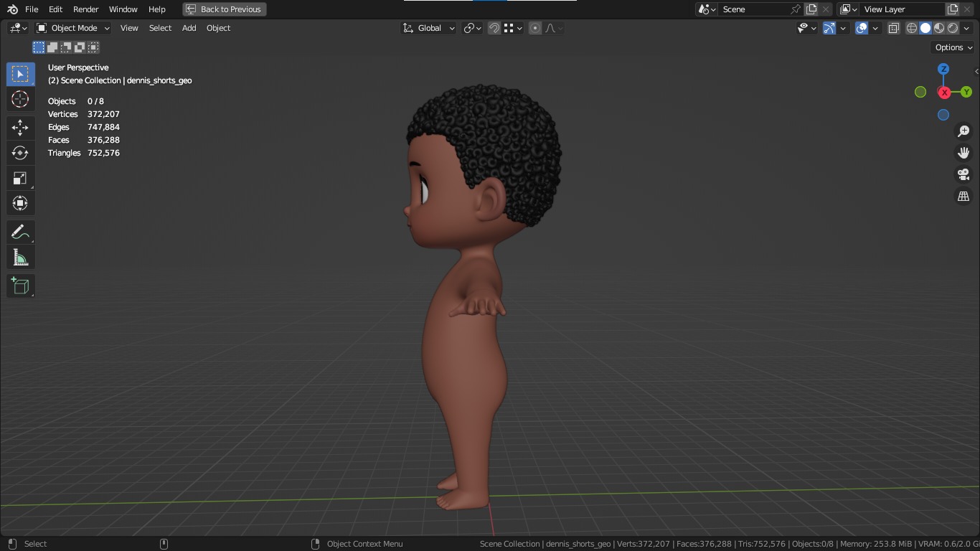Click the green Y axis gizmo
Image resolution: width=980 pixels, height=551 pixels.
(x=966, y=92)
